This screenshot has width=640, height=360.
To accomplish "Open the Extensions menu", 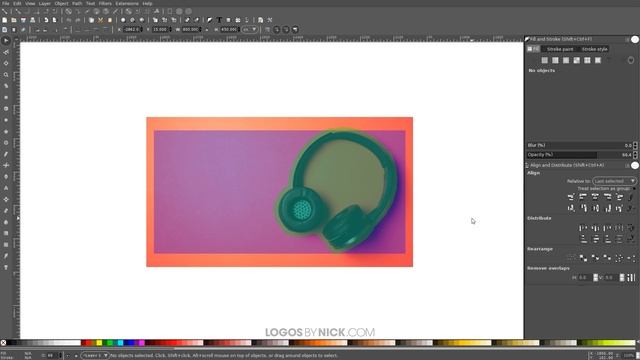I will pyautogui.click(x=127, y=3).
